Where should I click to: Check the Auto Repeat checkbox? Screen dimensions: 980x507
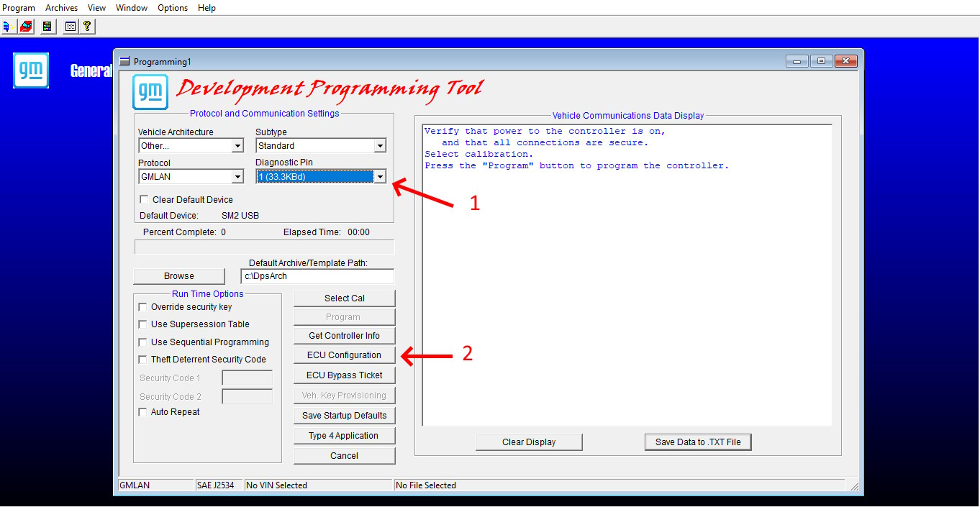pos(142,412)
